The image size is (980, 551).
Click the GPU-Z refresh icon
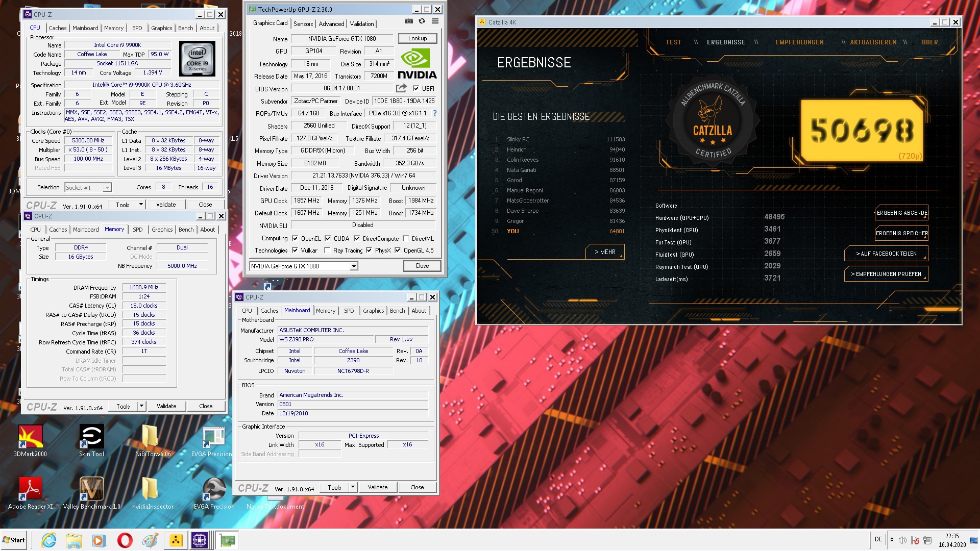point(422,21)
